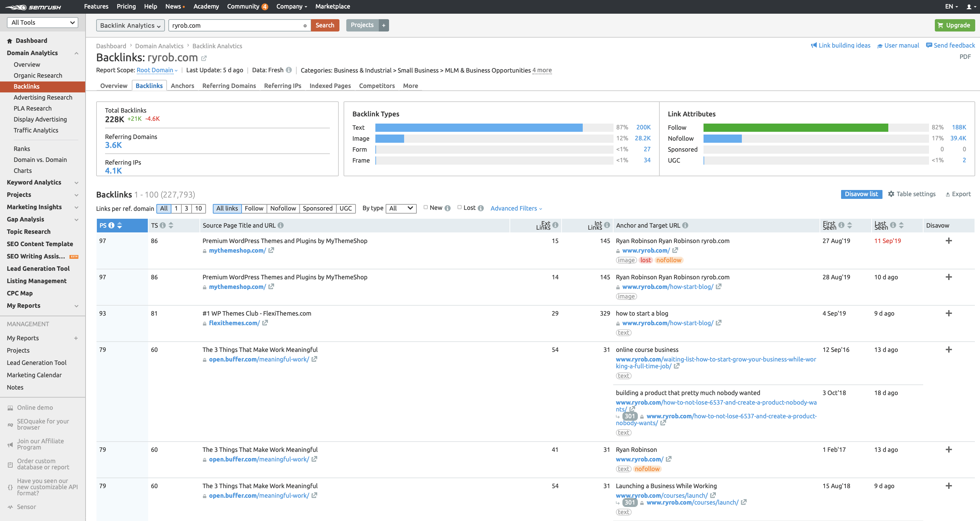Open flexithemes.com external link icon
The height and width of the screenshot is (521, 980).
[x=265, y=323]
